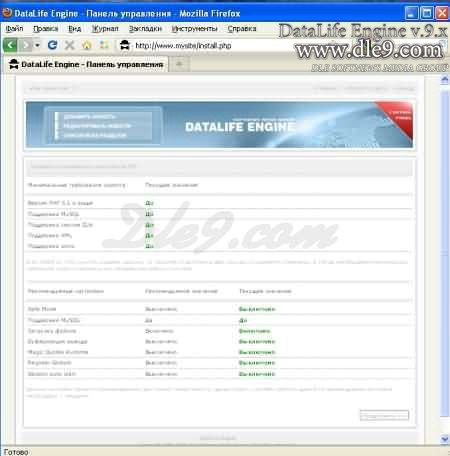Open the Закладки menu
Screen dimensions: 450x456
click(x=145, y=29)
